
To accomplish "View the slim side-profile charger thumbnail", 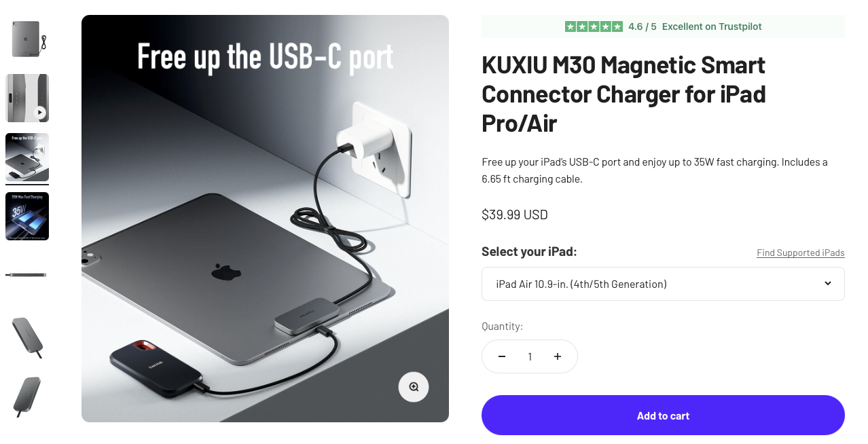I will click(x=27, y=275).
